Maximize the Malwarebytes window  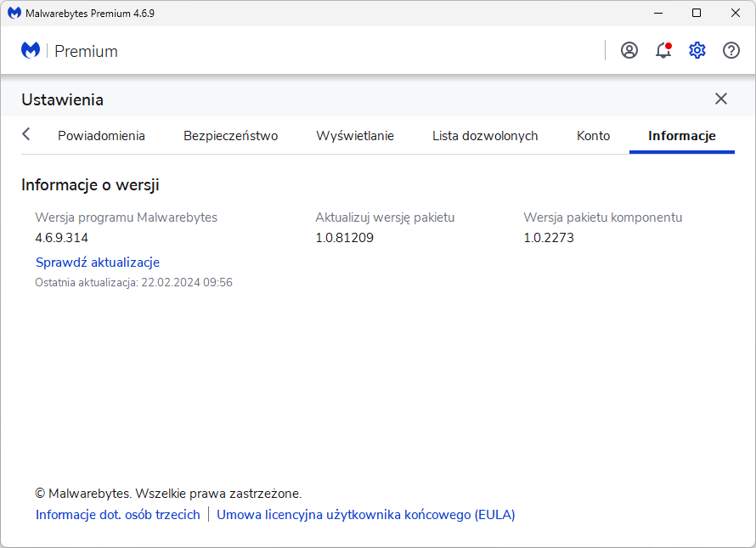click(x=697, y=13)
